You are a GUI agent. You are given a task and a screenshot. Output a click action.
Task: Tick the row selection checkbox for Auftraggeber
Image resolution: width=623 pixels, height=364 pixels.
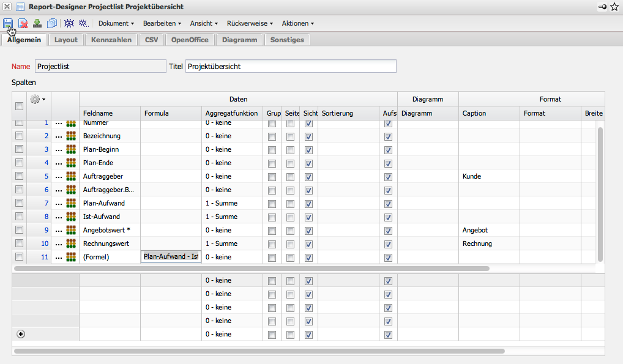19,176
